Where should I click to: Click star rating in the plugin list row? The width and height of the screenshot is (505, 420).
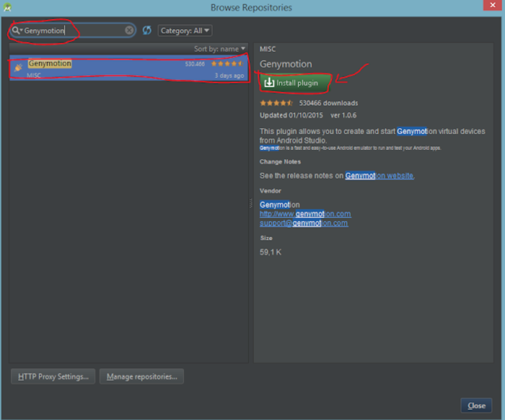tap(227, 64)
